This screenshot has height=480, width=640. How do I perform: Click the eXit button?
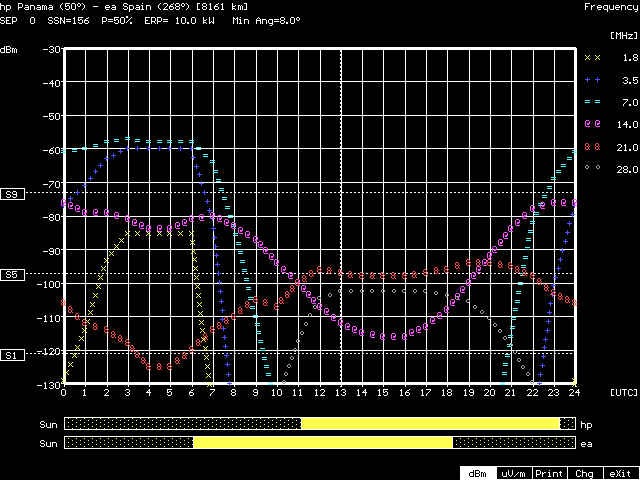pyautogui.click(x=620, y=474)
